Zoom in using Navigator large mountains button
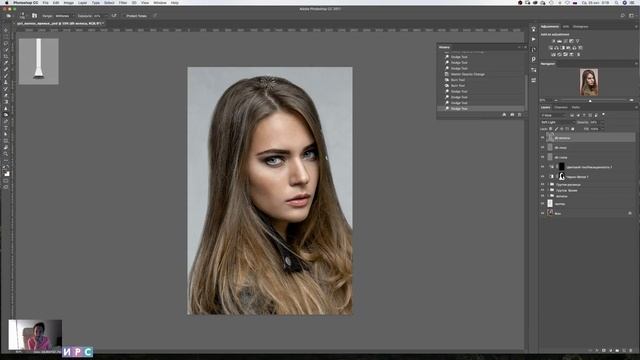 631,100
